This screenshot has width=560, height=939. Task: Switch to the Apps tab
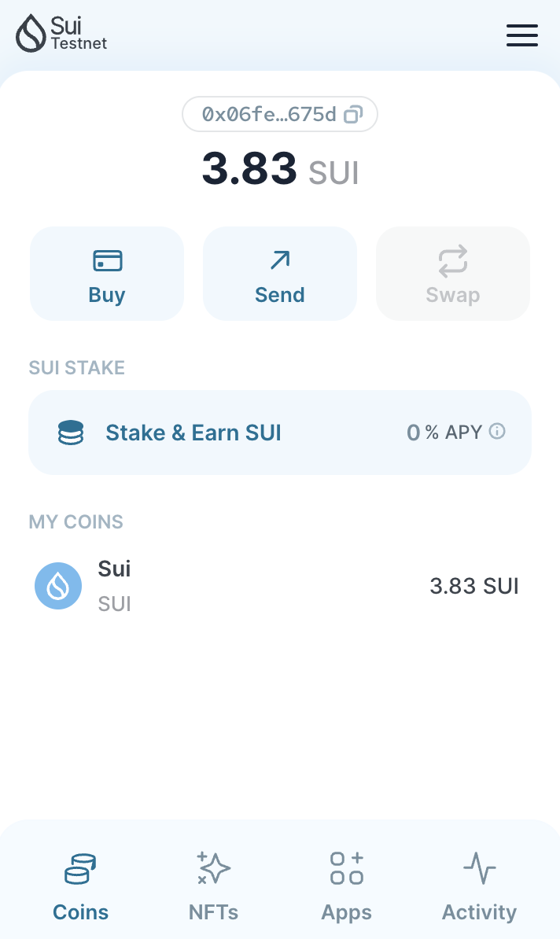(346, 887)
